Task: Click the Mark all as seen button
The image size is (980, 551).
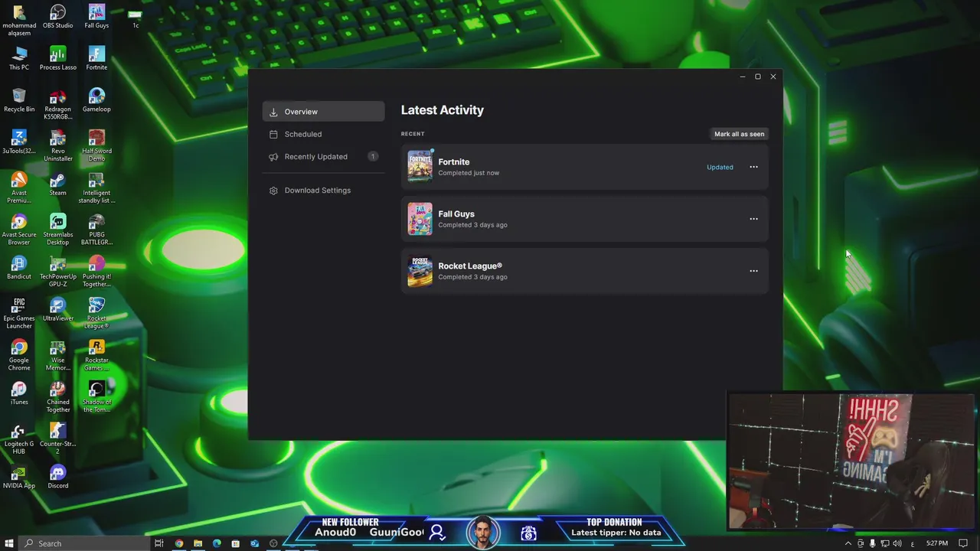Action: (739, 134)
